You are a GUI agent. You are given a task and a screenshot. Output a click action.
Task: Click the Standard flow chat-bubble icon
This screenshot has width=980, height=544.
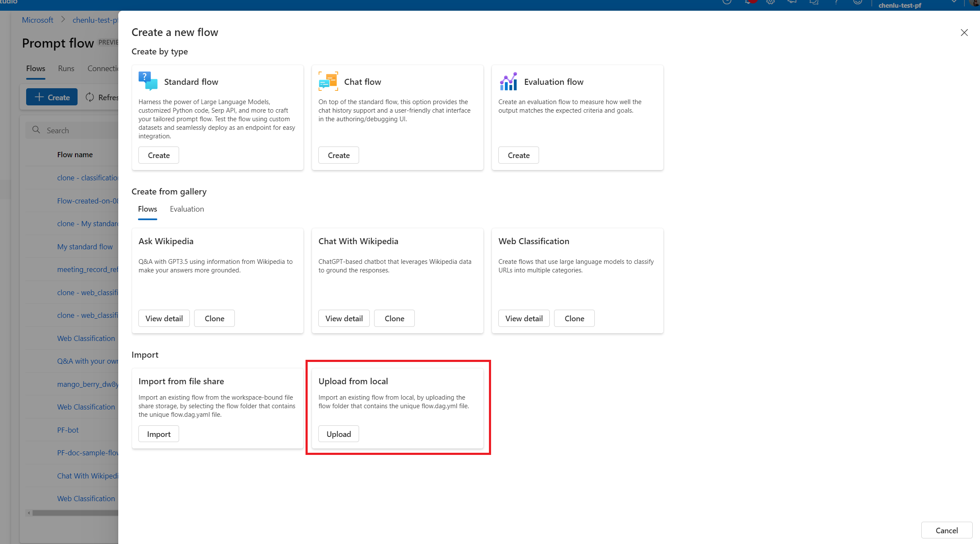click(x=148, y=81)
